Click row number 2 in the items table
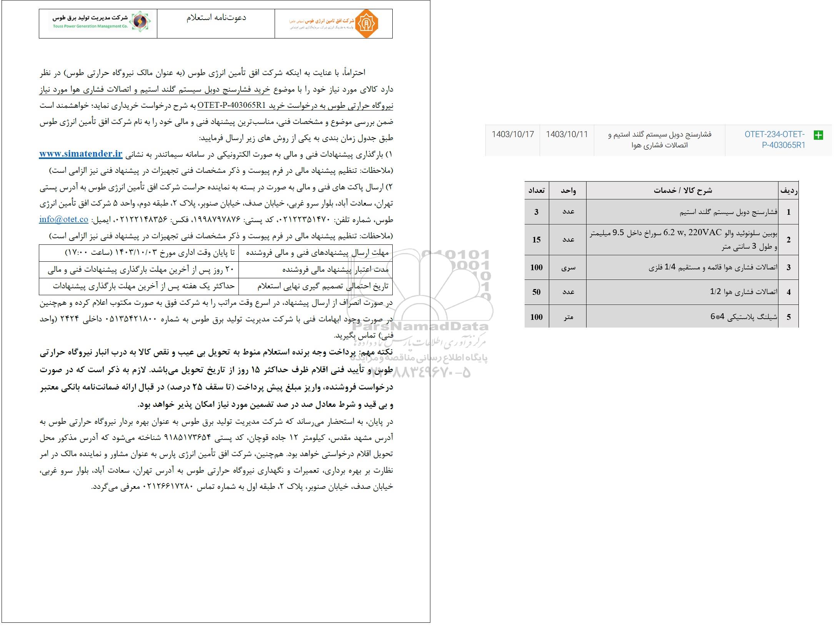840x627 pixels. (x=788, y=239)
